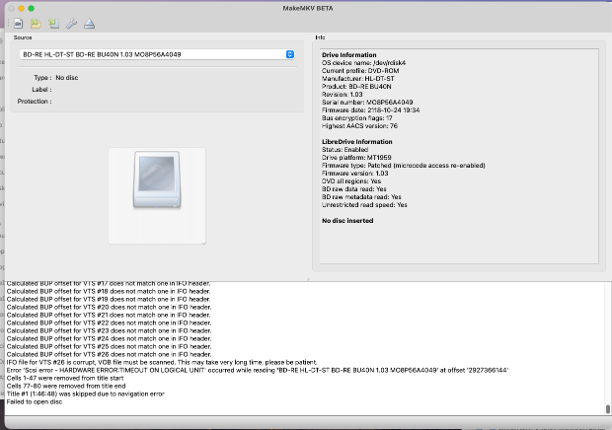Screen dimensions: 612x430
Task: Click the large optical drive image
Action: tap(157, 196)
